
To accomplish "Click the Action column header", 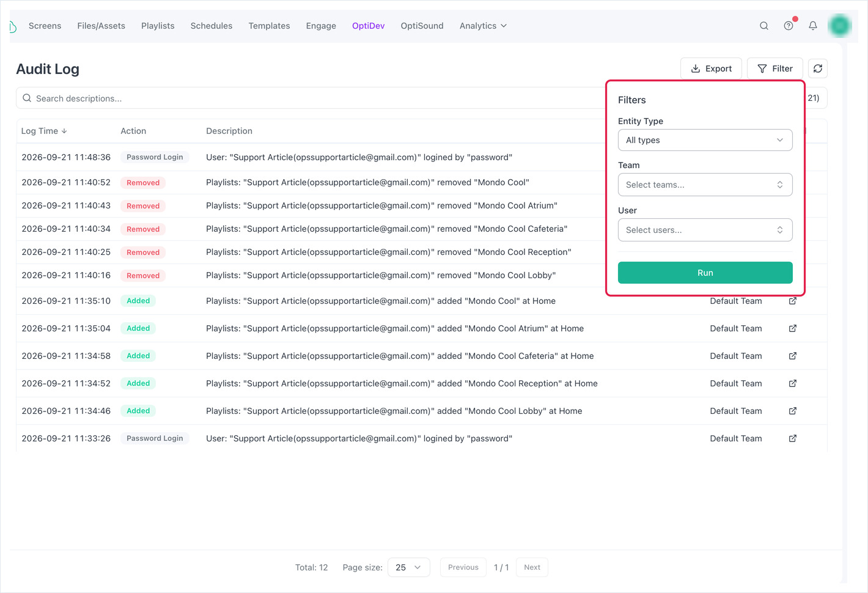I will coord(133,131).
